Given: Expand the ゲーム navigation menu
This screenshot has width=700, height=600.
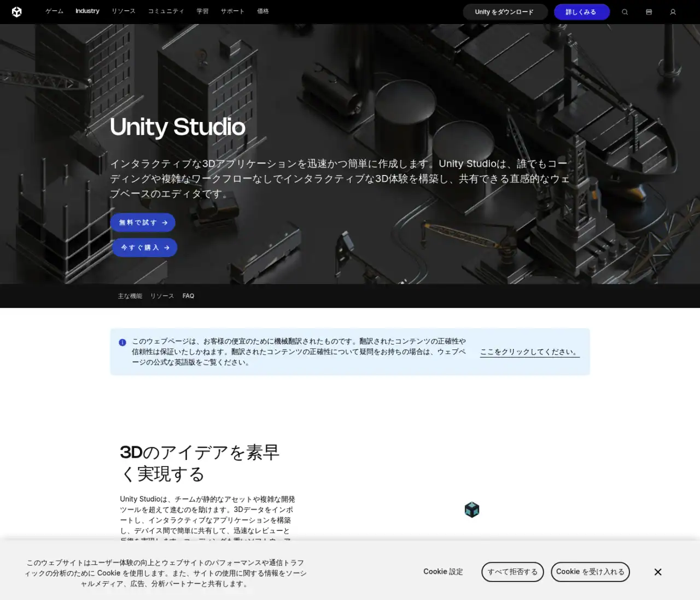Looking at the screenshot, I should click(54, 11).
